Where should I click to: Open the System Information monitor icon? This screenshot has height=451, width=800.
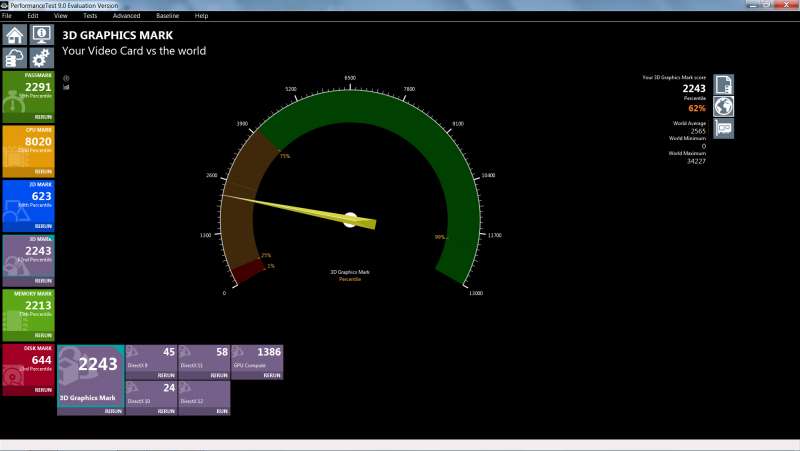41,35
